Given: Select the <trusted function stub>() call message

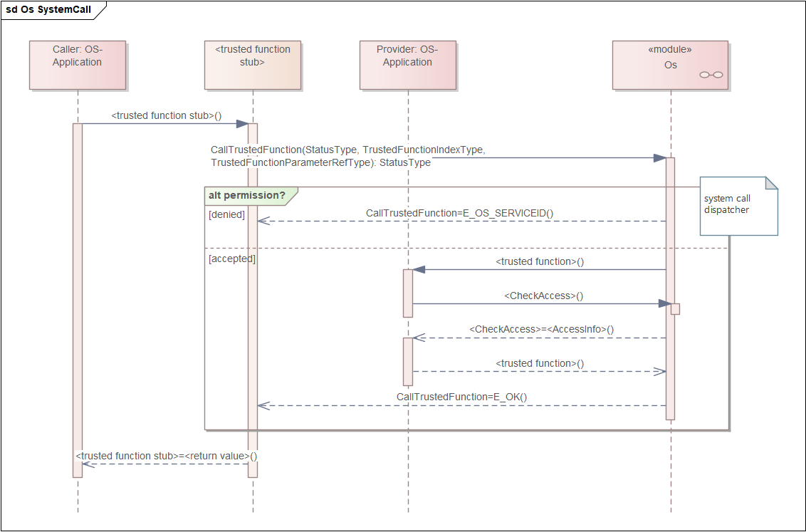Looking at the screenshot, I should 167,115.
